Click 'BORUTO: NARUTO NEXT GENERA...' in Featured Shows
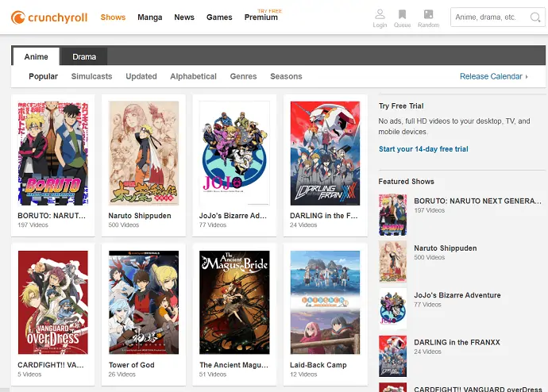 pyautogui.click(x=478, y=201)
